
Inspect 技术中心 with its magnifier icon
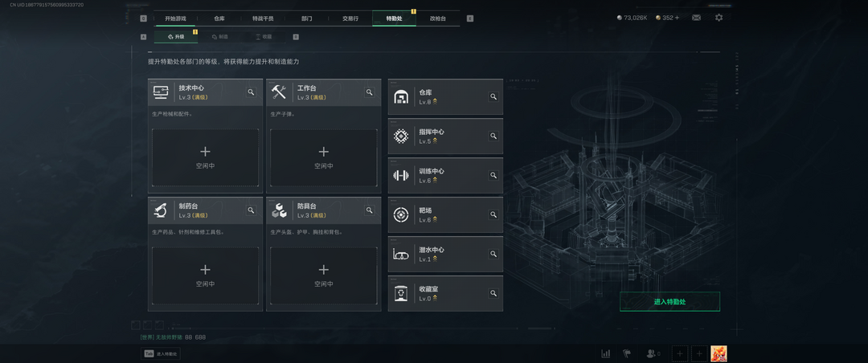tap(252, 92)
